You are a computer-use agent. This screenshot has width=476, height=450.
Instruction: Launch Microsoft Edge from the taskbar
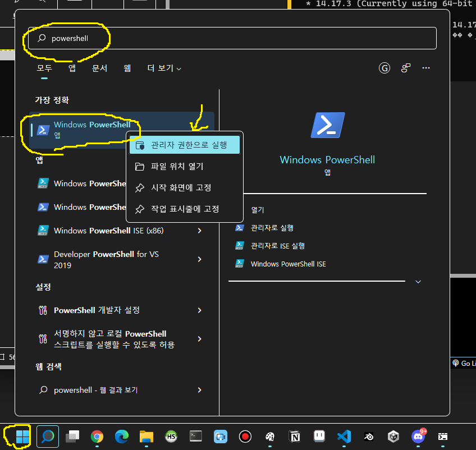click(122, 437)
